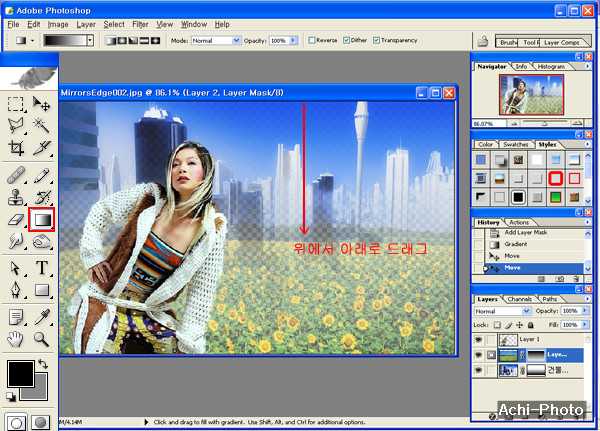Pick the Magic Wand tool
The width and height of the screenshot is (600, 431).
coord(42,125)
